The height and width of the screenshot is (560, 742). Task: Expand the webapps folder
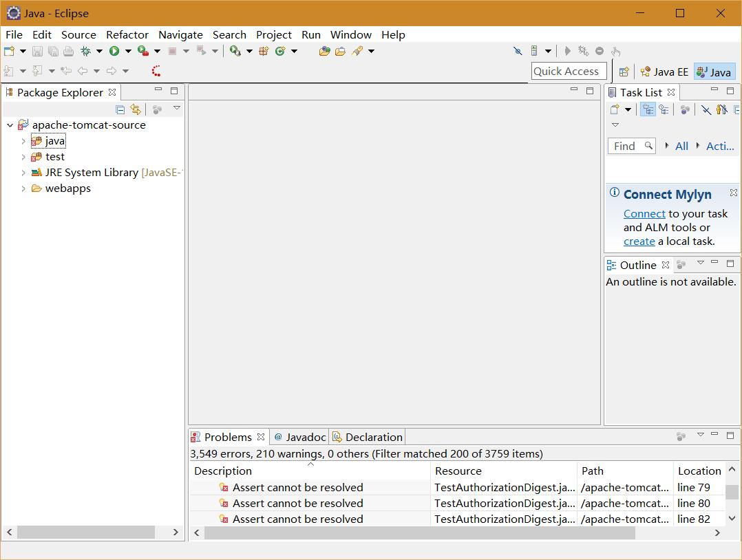pos(23,189)
